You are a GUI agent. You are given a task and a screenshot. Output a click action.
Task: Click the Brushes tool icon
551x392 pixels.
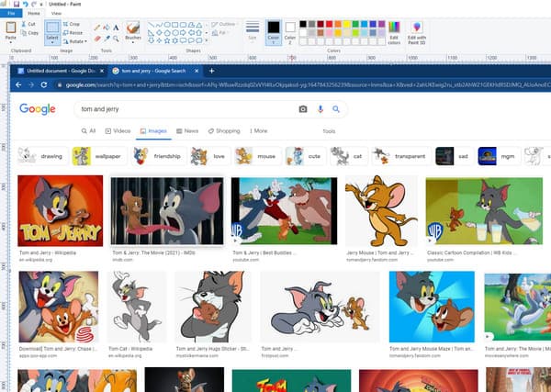(x=133, y=28)
